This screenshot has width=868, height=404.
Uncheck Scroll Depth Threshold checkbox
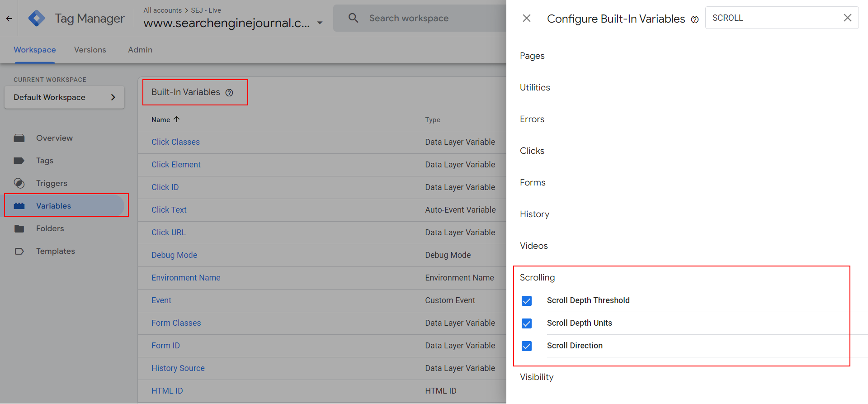pyautogui.click(x=527, y=301)
